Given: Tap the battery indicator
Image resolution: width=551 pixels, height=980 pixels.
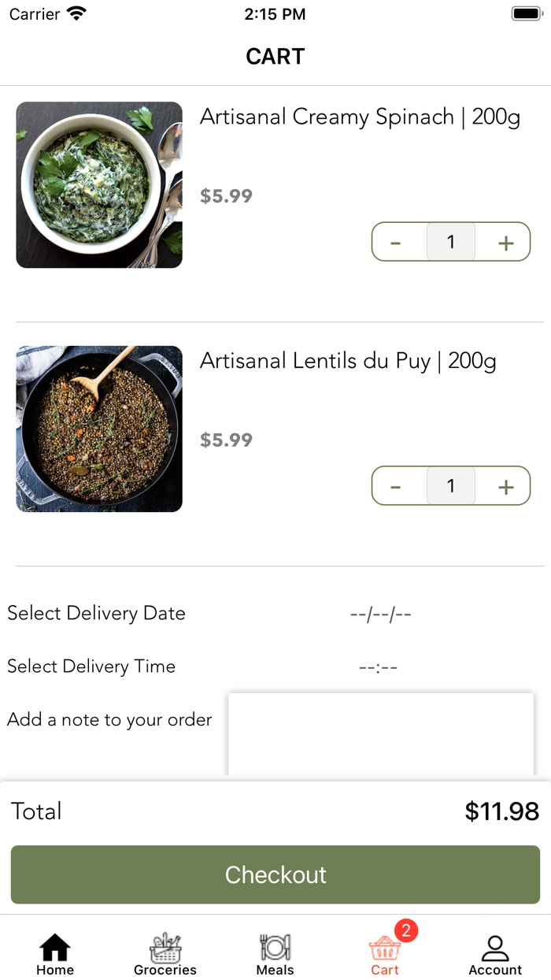Looking at the screenshot, I should [x=526, y=13].
